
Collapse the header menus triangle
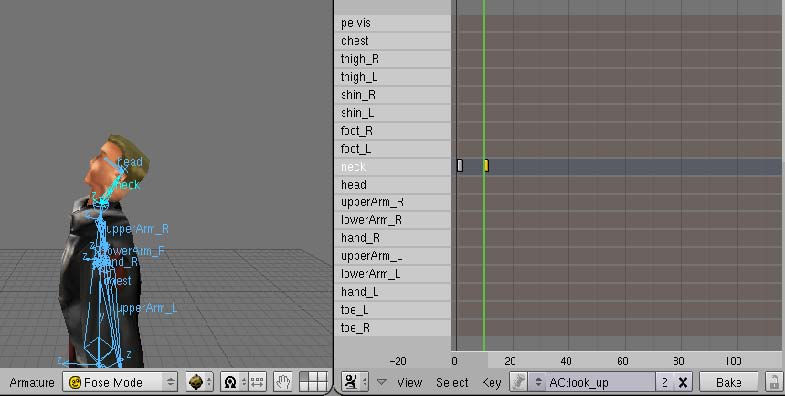tap(381, 382)
